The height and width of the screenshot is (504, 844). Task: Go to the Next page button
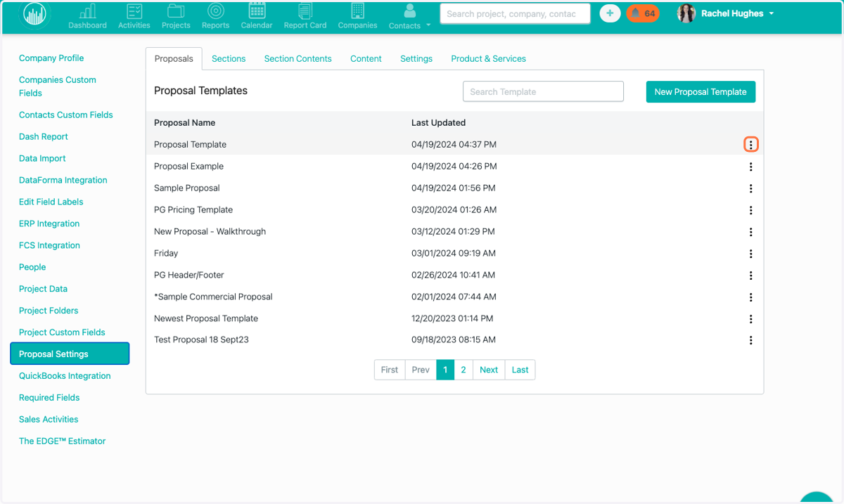pyautogui.click(x=489, y=370)
